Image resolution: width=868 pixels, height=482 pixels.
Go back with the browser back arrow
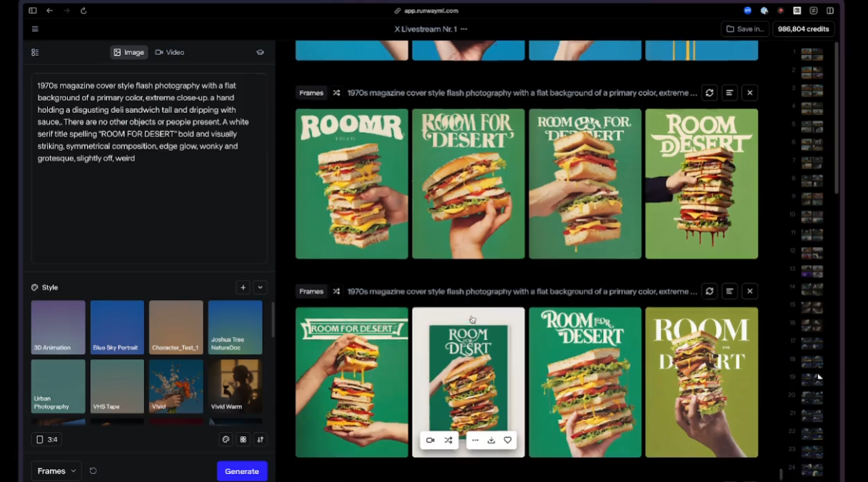[x=49, y=11]
